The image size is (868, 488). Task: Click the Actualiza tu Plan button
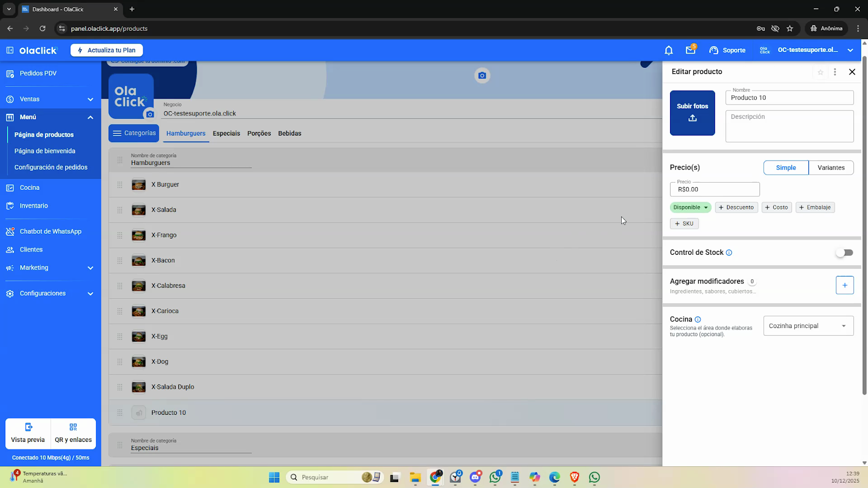coord(106,50)
